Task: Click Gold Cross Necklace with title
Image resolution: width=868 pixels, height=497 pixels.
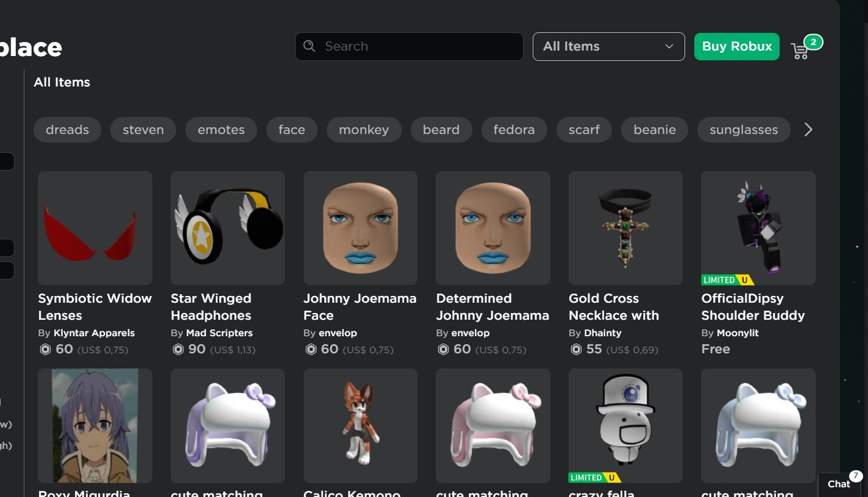Action: [614, 307]
